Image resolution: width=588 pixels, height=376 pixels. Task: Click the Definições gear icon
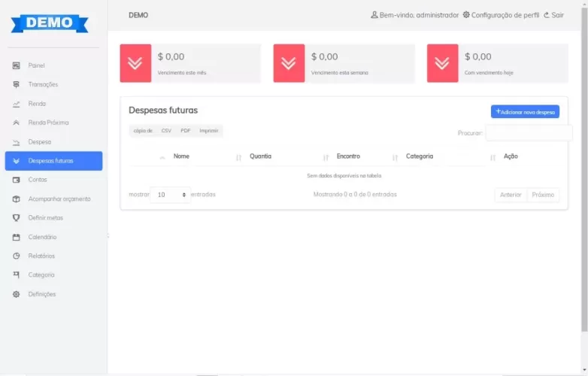(16, 294)
